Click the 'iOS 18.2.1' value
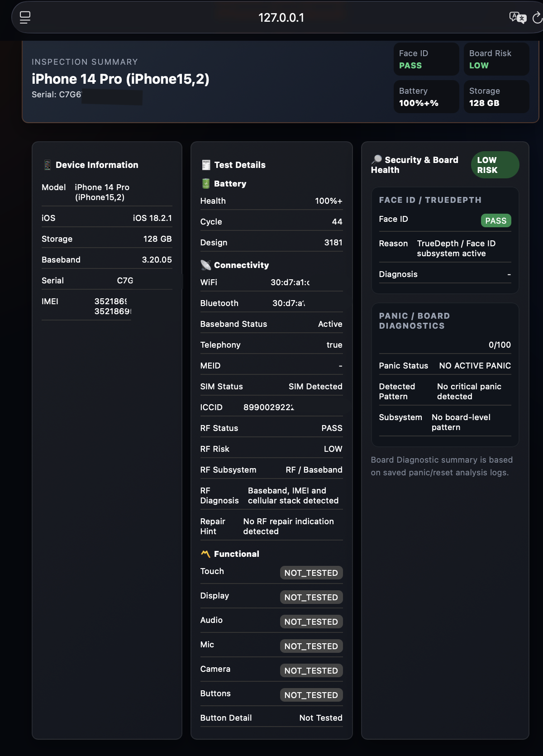The width and height of the screenshot is (543, 756). (152, 218)
